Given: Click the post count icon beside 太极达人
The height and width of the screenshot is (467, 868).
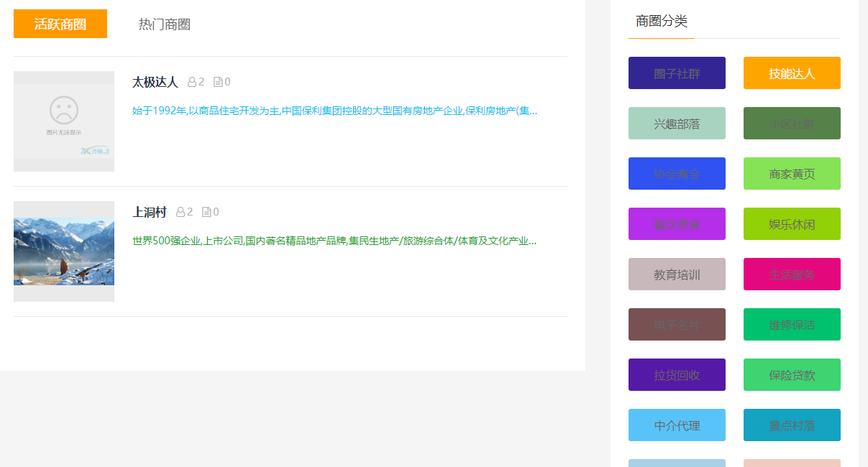Looking at the screenshot, I should pos(218,82).
